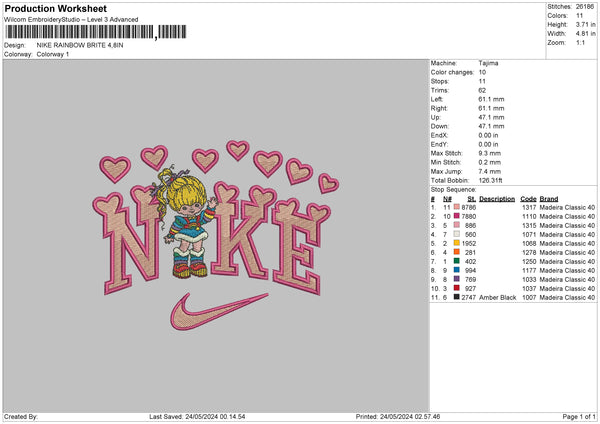Click the magenta swatch for stop 2 code 1110
600x424 pixels.
[457, 216]
